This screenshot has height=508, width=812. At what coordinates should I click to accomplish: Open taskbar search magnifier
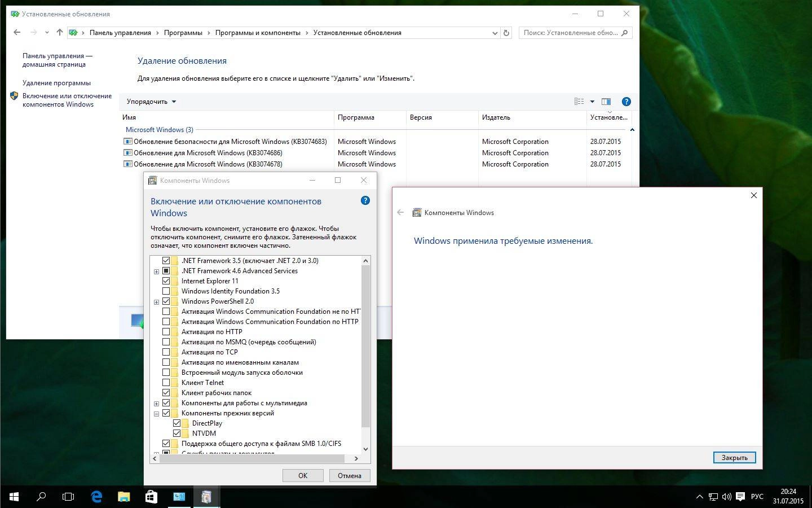[x=41, y=497]
